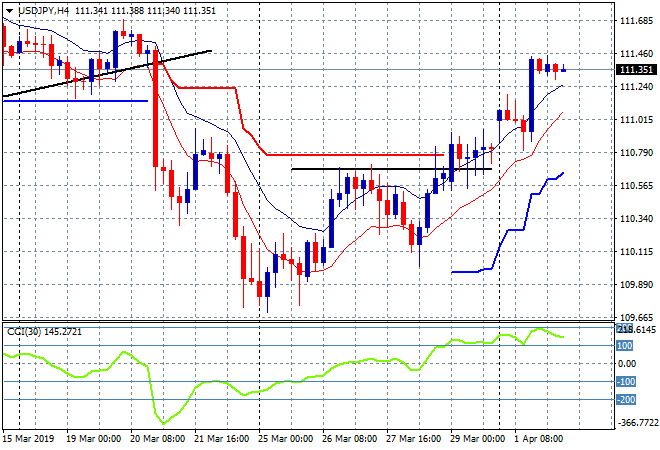Click the CCI 100 level label
This screenshot has width=660, height=450.
[625, 346]
